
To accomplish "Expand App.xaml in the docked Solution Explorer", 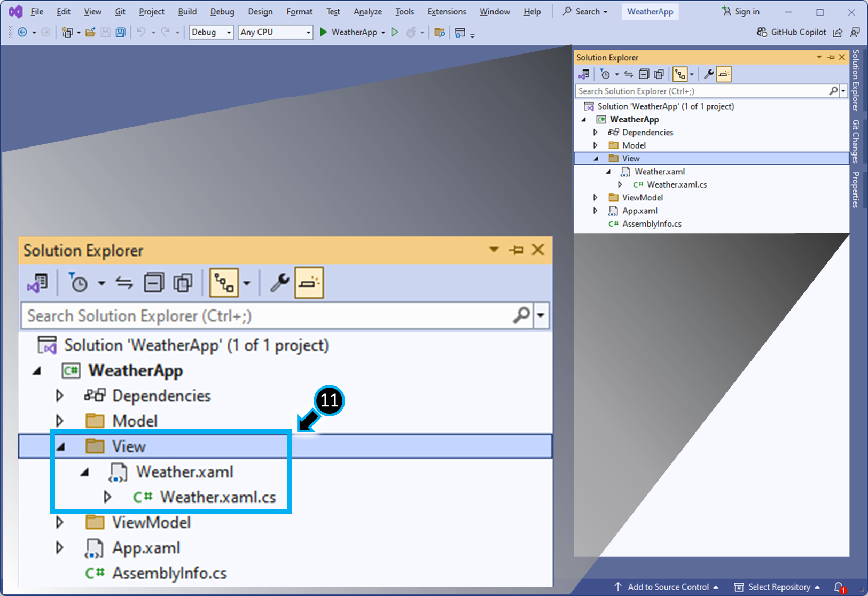I will click(596, 211).
